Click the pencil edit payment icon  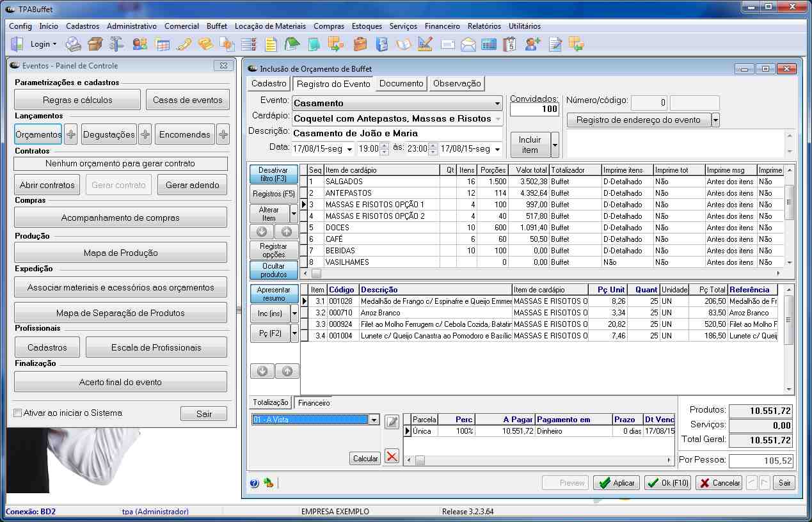coord(392,422)
